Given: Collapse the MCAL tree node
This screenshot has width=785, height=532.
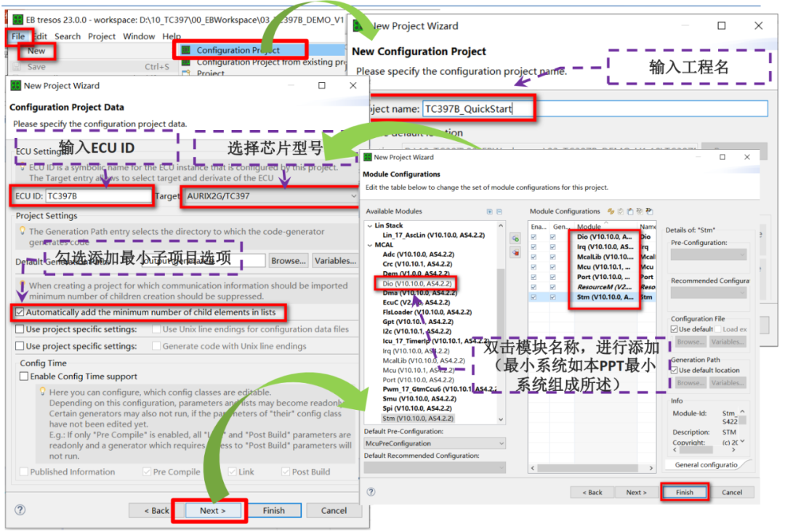Looking at the screenshot, I should (370, 245).
